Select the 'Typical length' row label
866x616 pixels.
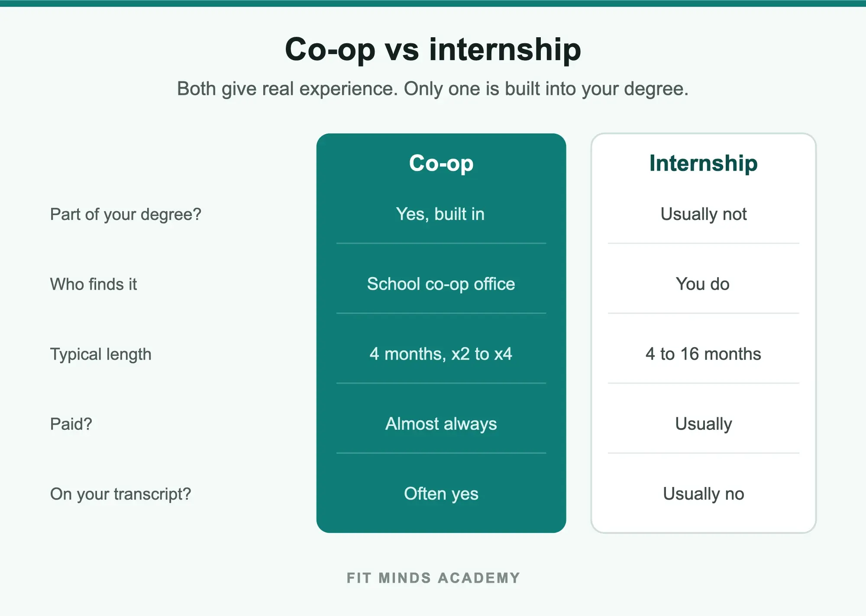pyautogui.click(x=101, y=354)
